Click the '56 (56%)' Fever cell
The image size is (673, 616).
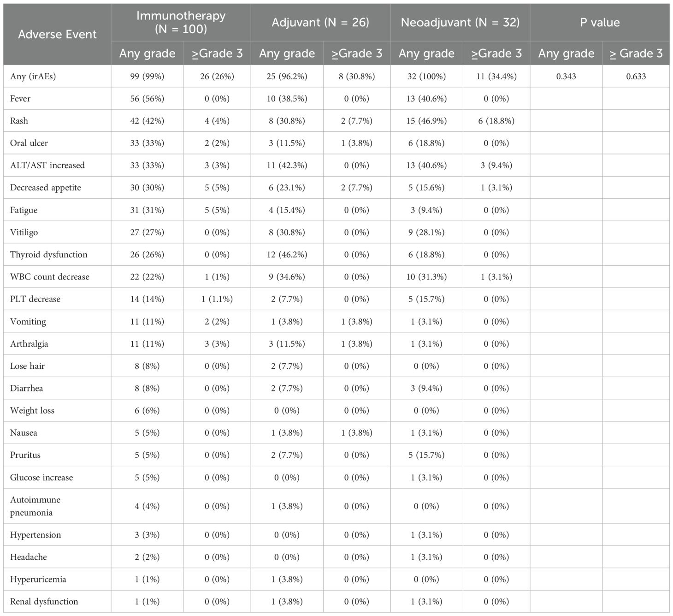coord(147,99)
